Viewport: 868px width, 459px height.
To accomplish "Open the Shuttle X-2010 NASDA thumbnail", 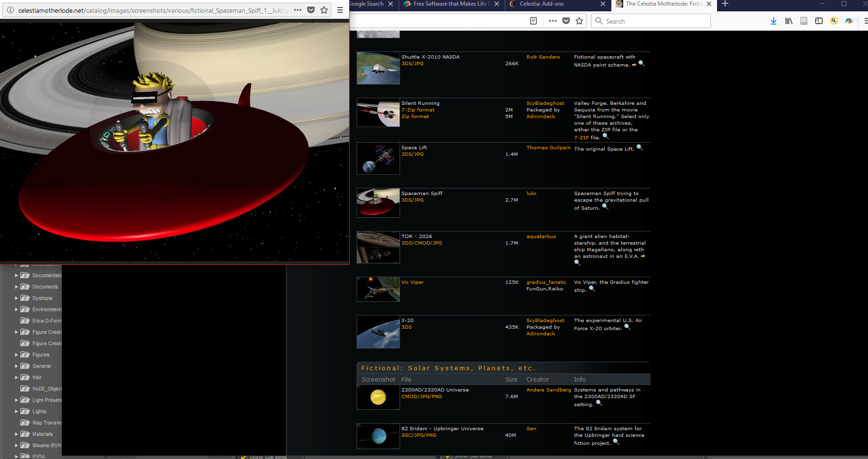I will tap(378, 68).
